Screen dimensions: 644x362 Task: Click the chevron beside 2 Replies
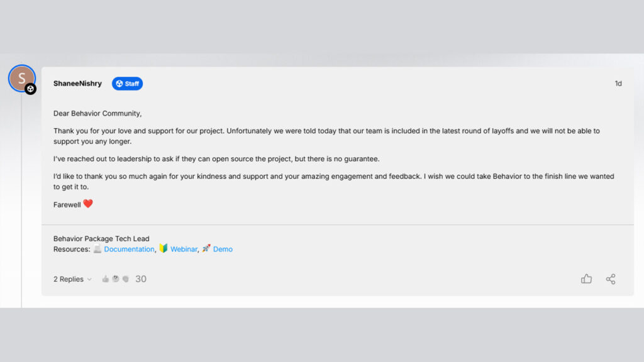pyautogui.click(x=89, y=280)
